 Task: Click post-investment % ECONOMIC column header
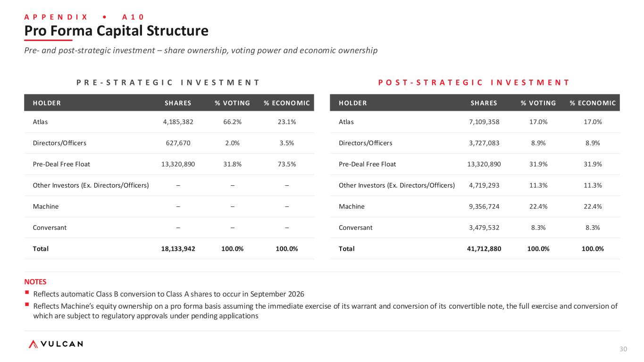pos(593,103)
